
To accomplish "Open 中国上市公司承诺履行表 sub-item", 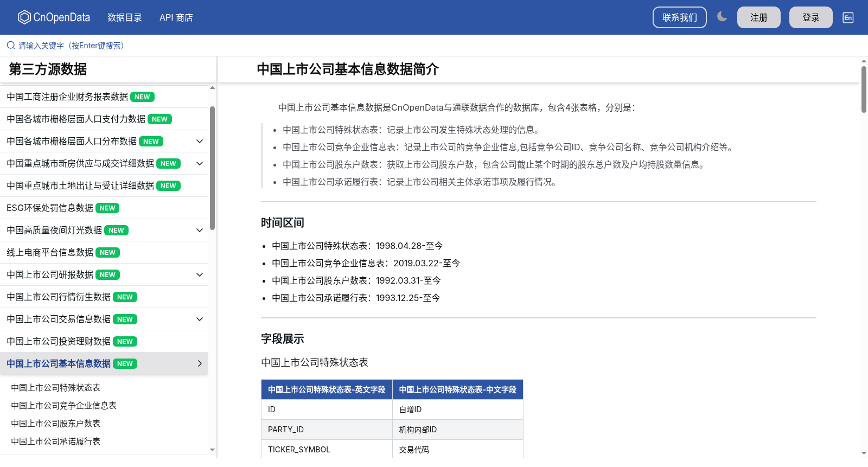I will (x=55, y=441).
